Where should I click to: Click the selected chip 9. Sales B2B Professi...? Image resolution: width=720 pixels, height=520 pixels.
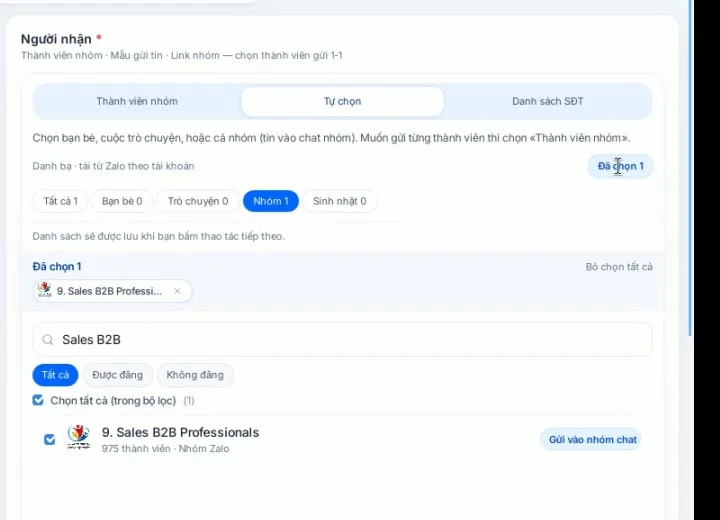coord(112,291)
